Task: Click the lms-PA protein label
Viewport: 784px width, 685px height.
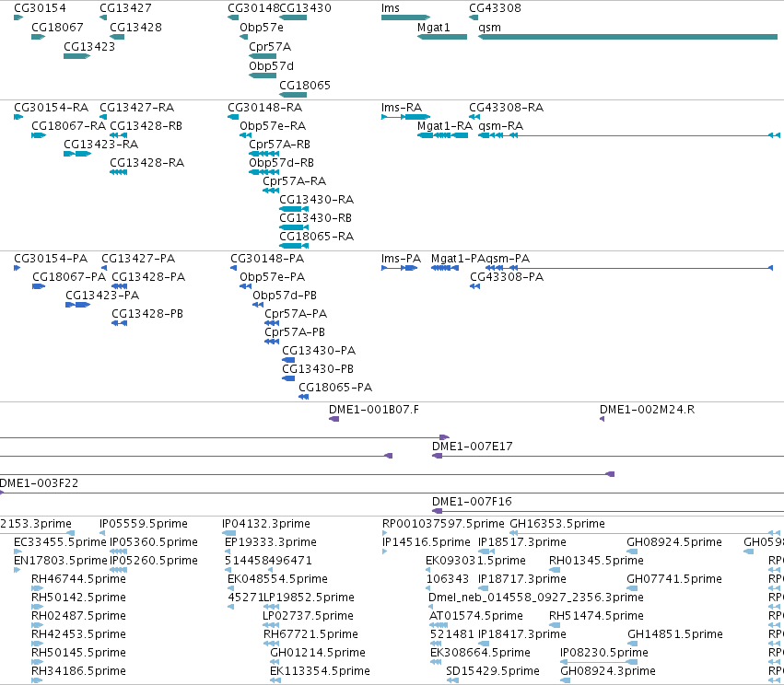Action: click(x=401, y=259)
